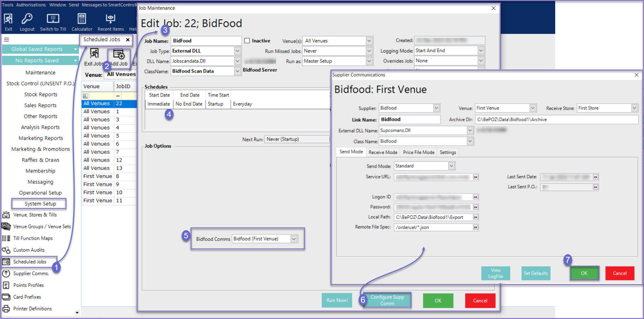Click Cancel in Supplier Communications window
The height and width of the screenshot is (319, 644).
(620, 273)
